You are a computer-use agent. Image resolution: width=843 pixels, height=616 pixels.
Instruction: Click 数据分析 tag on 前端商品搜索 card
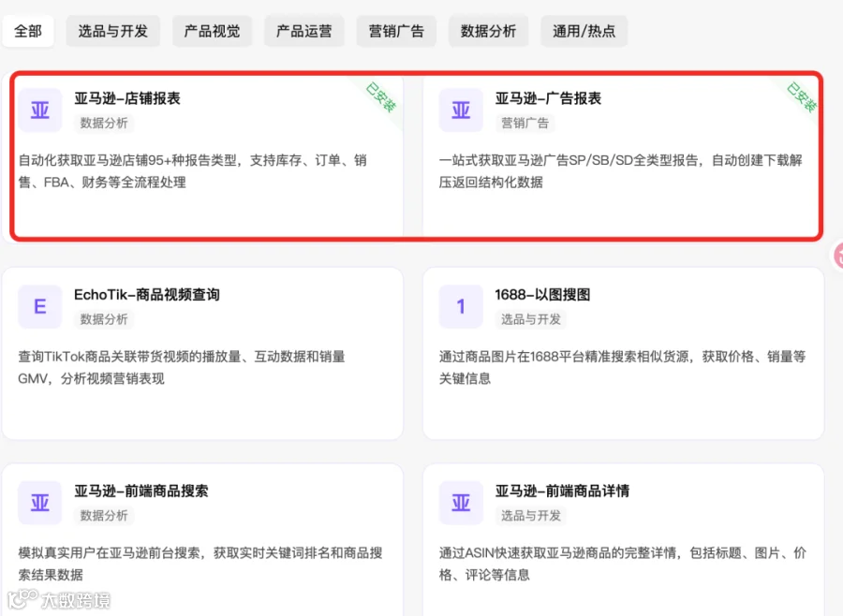[x=104, y=516]
